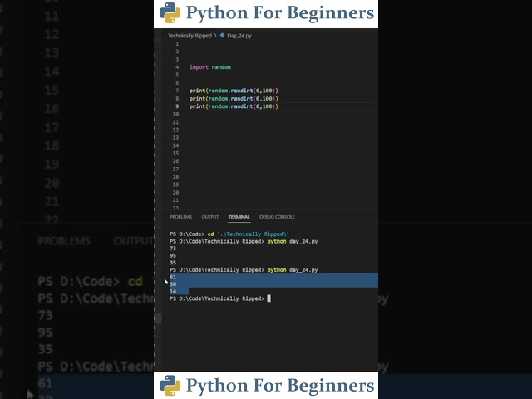532x399 pixels.
Task: Click the print statement on line 7
Action: [x=234, y=91]
